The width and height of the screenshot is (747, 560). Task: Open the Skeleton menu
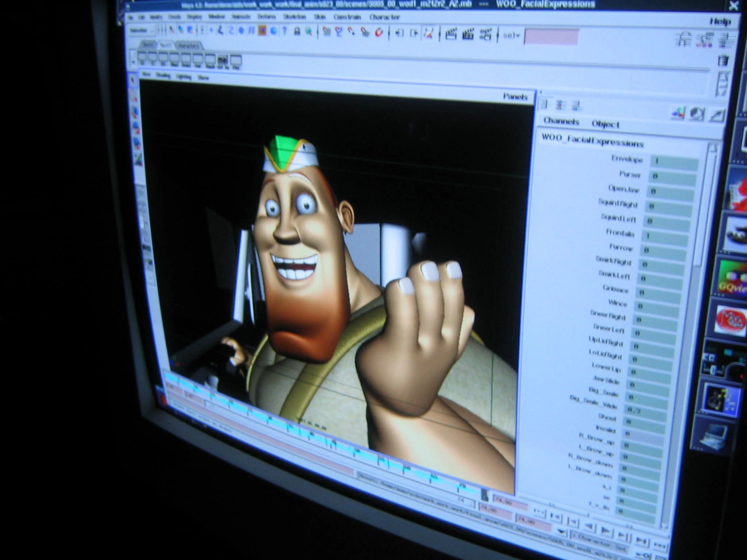pyautogui.click(x=294, y=17)
